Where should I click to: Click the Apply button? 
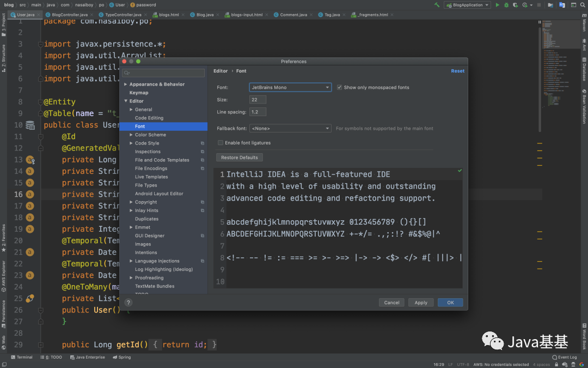point(421,303)
